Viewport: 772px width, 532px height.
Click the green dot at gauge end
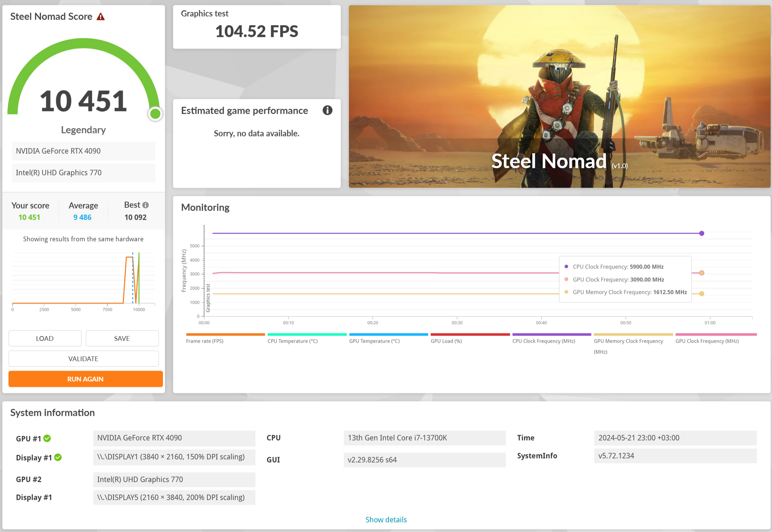click(155, 114)
